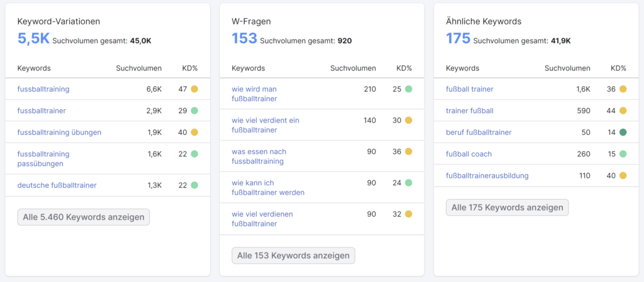Click the 5,5K keyword variations count
644x282 pixels.
click(33, 38)
